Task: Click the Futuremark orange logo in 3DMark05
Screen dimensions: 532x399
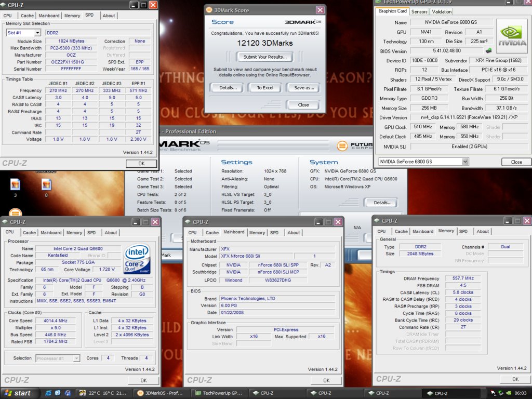Action: coord(342,146)
